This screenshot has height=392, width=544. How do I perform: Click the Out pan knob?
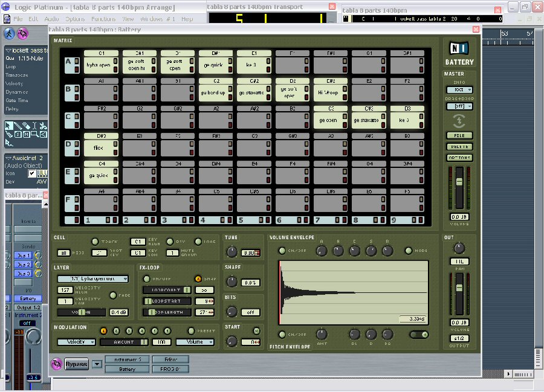459,248
